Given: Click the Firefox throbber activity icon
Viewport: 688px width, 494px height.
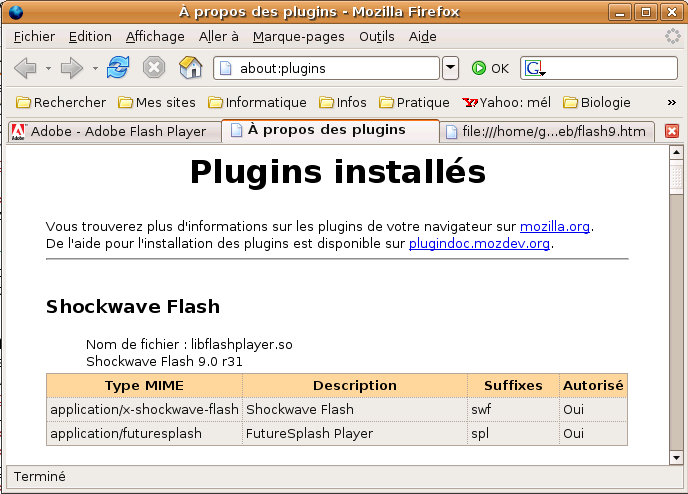Looking at the screenshot, I should 672,36.
